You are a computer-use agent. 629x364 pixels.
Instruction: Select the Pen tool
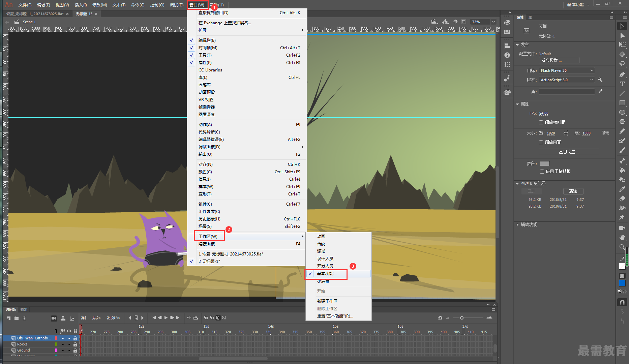622,74
